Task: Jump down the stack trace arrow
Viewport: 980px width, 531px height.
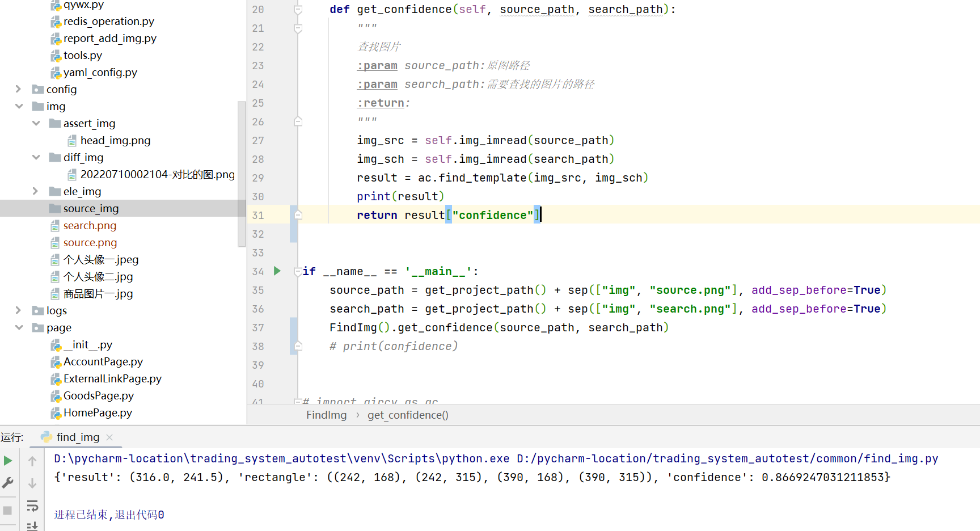Action: pos(32,483)
